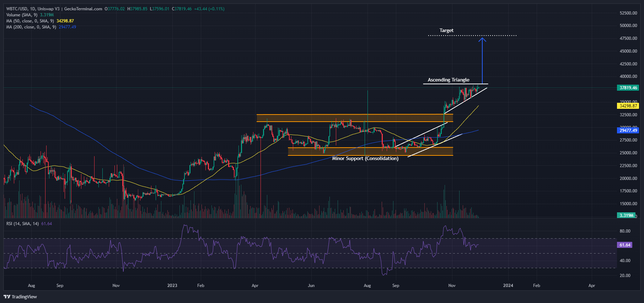Click the Apr label at far right
The height and width of the screenshot is (303, 644).
(x=591, y=286)
